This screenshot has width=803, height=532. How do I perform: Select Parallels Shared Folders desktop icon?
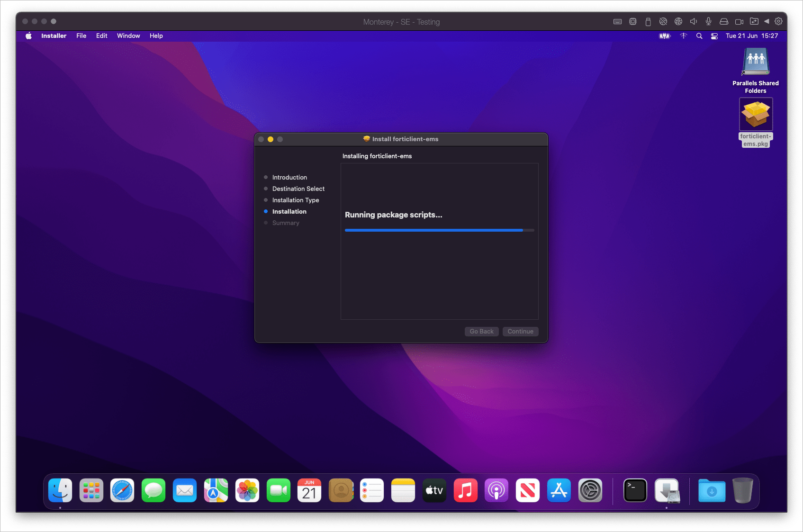756,71
